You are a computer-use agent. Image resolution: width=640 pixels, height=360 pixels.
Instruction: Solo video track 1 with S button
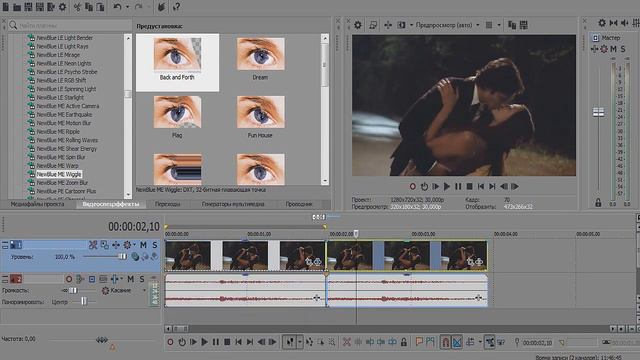coord(155,245)
